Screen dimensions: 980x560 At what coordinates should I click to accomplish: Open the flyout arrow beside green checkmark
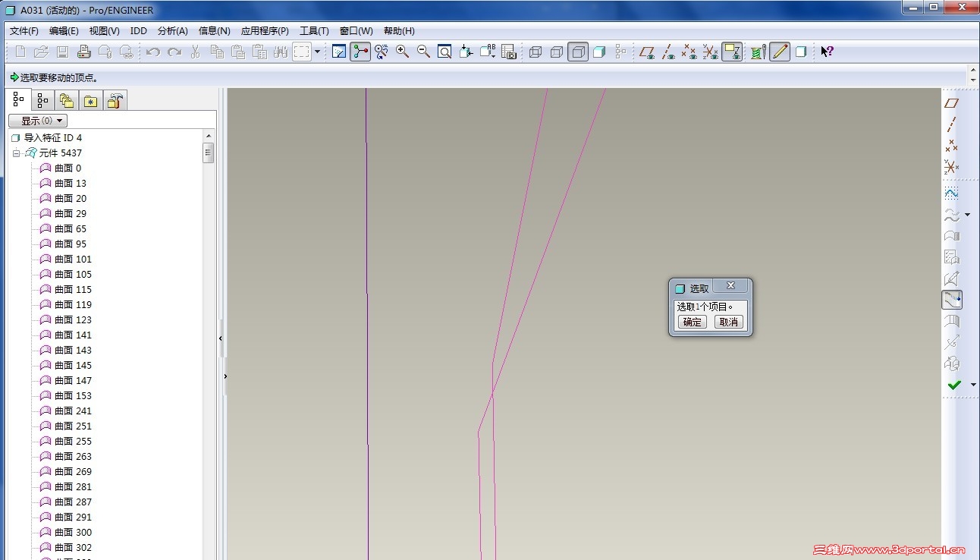(973, 385)
